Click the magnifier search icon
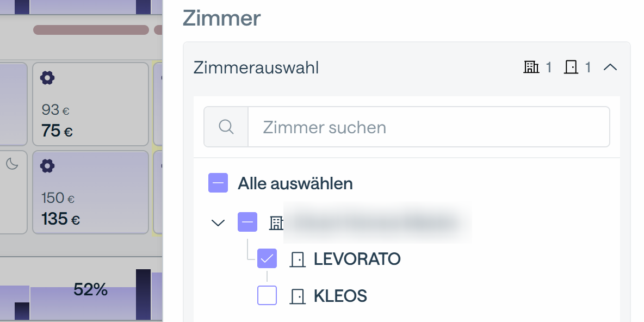The height and width of the screenshot is (322, 644). pos(226,127)
